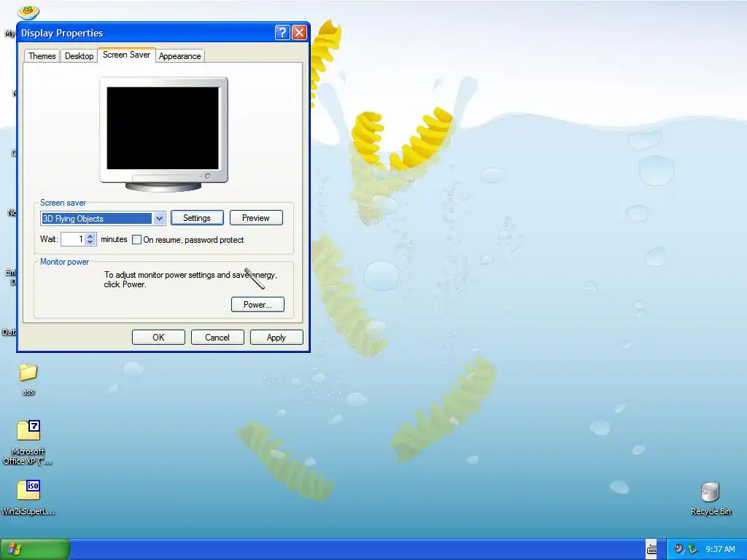Open the Windows Start menu
Viewport: 747px width, 560px height.
(x=35, y=549)
